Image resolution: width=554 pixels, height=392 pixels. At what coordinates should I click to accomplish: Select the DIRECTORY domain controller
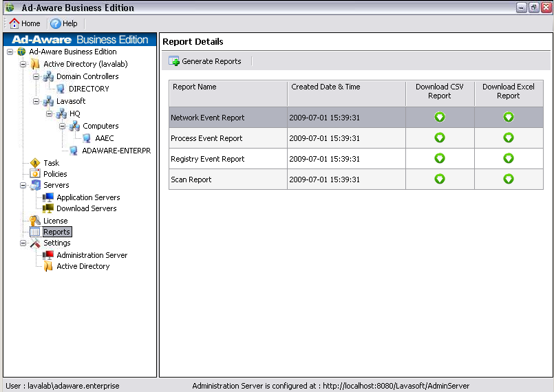(89, 89)
